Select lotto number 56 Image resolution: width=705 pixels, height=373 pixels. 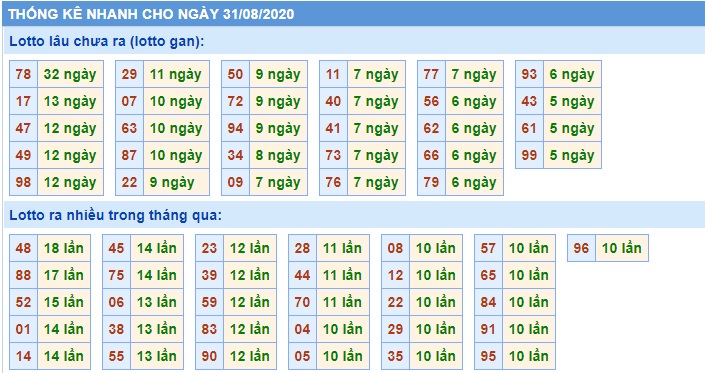pos(432,101)
